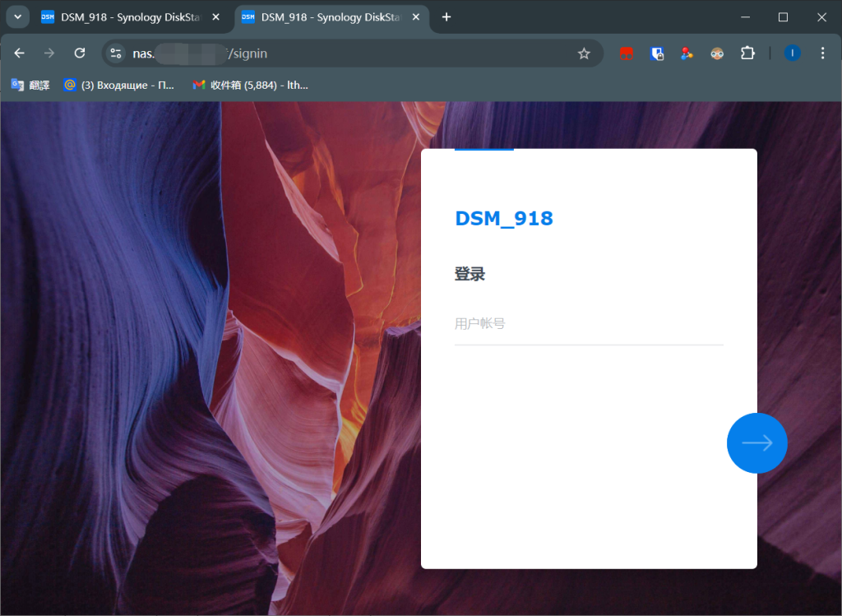
Task: Open the Google 翻譯 bookmark
Action: click(x=29, y=85)
